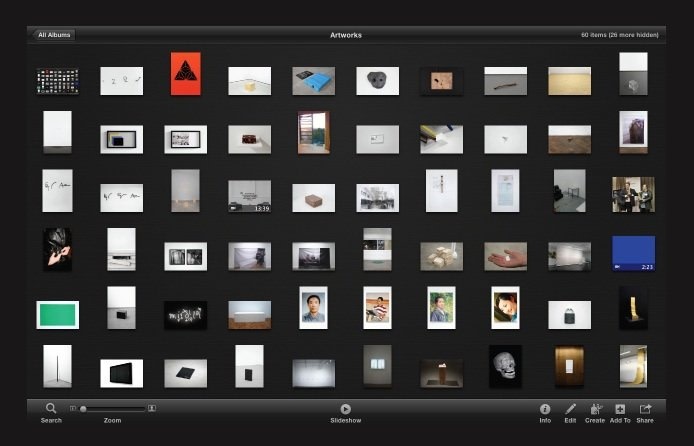Open Edit with the pencil icon
This screenshot has width=694, height=446.
click(x=570, y=409)
